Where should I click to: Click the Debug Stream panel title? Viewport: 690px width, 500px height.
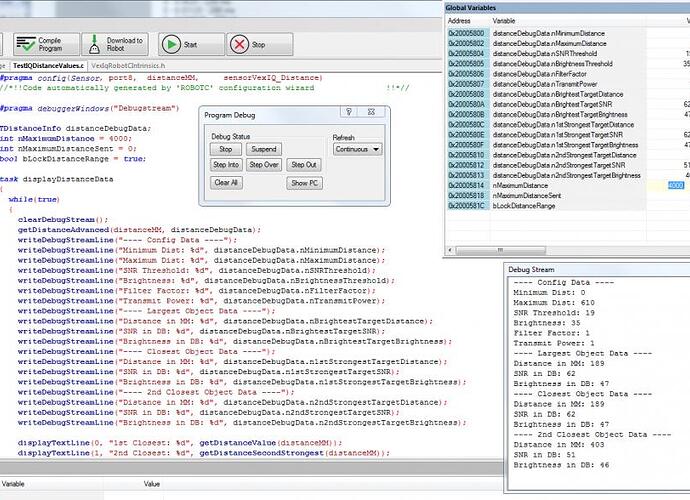click(x=531, y=269)
